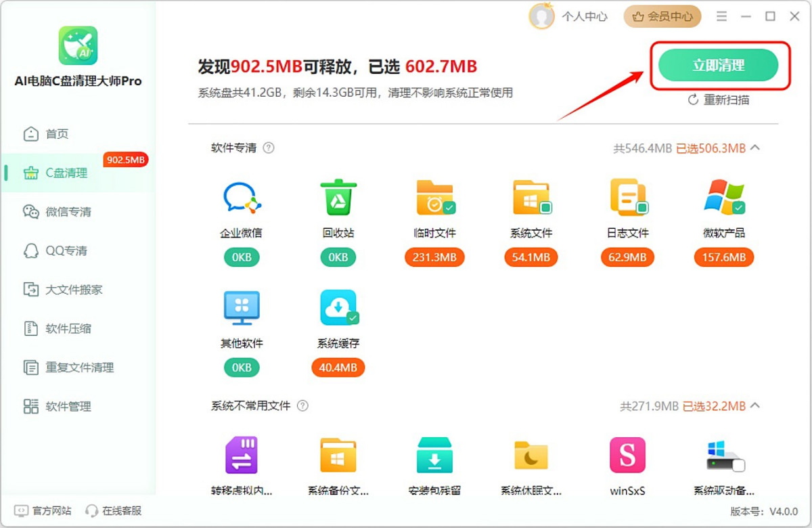This screenshot has height=528, width=812.
Task: Select the 回收站 recycle bin icon
Action: click(338, 197)
